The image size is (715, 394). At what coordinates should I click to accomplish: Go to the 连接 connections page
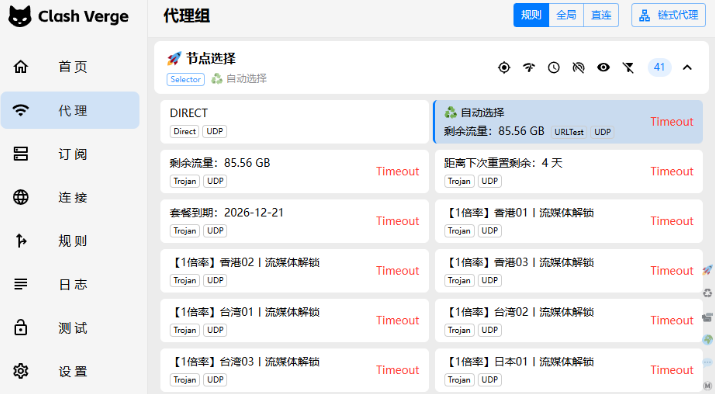(x=70, y=197)
